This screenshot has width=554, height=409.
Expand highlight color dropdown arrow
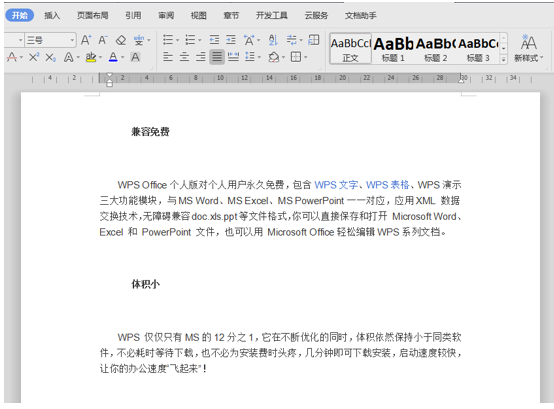(100, 57)
